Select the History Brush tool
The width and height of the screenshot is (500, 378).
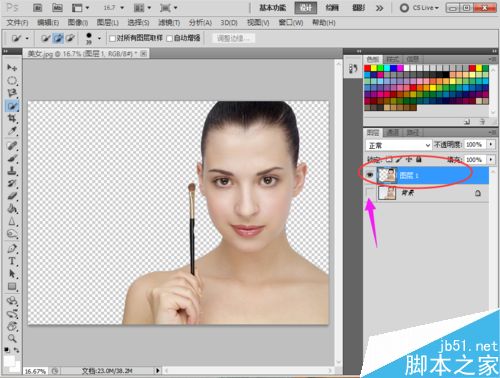tap(12, 183)
